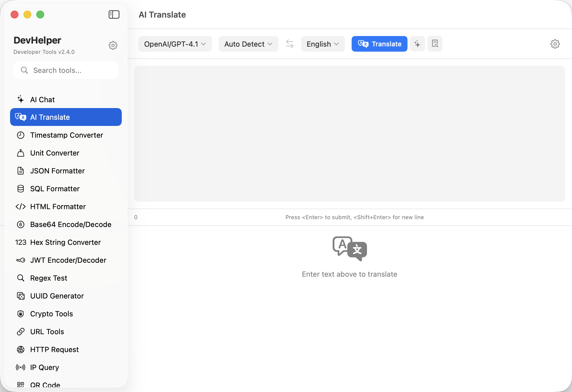Image resolution: width=572 pixels, height=392 pixels.
Task: Select the UUID Generator via its dice icon
Action: [x=21, y=296]
